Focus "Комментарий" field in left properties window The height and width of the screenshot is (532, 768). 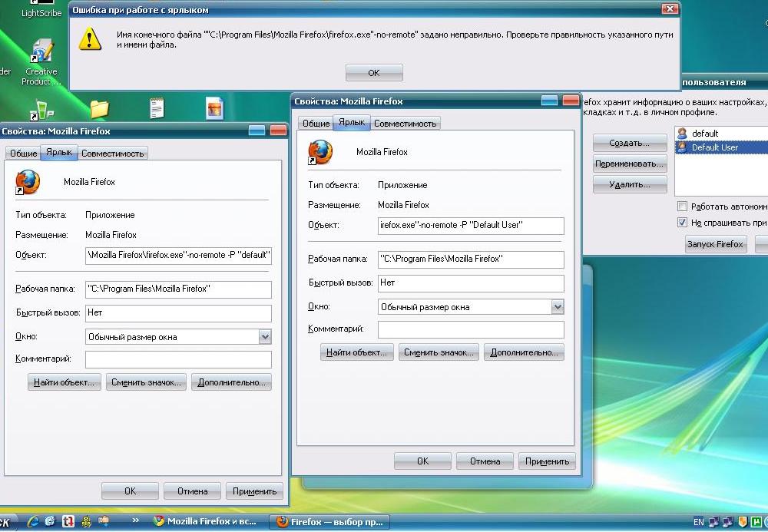[178, 359]
